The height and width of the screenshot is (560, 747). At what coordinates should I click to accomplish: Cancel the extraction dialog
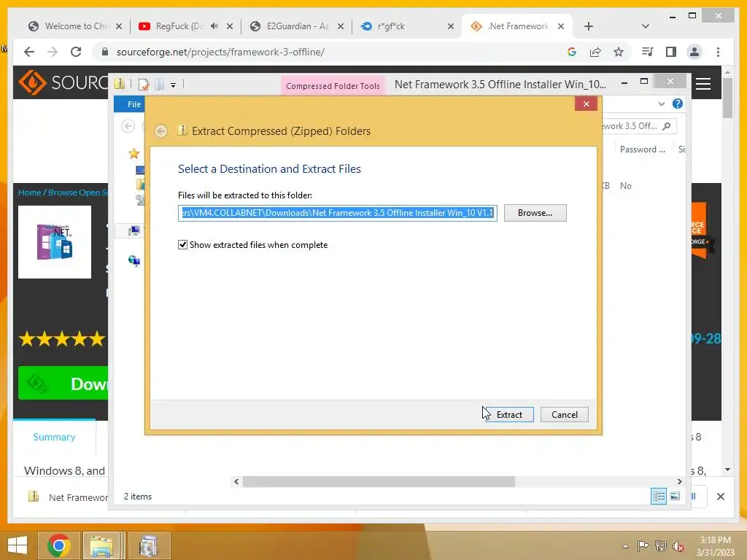point(564,414)
